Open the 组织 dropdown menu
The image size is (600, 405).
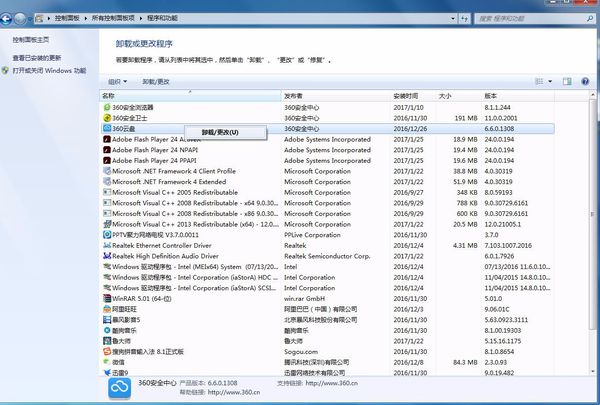(x=117, y=82)
